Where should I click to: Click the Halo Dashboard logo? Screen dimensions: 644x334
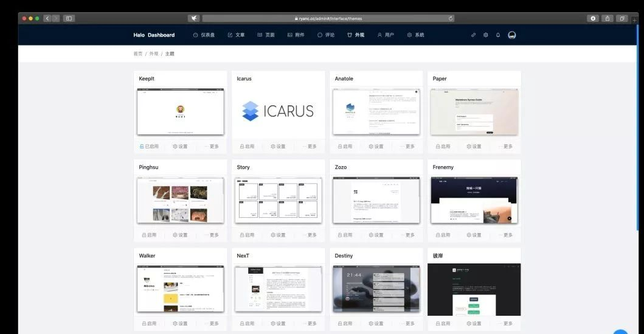coord(154,35)
